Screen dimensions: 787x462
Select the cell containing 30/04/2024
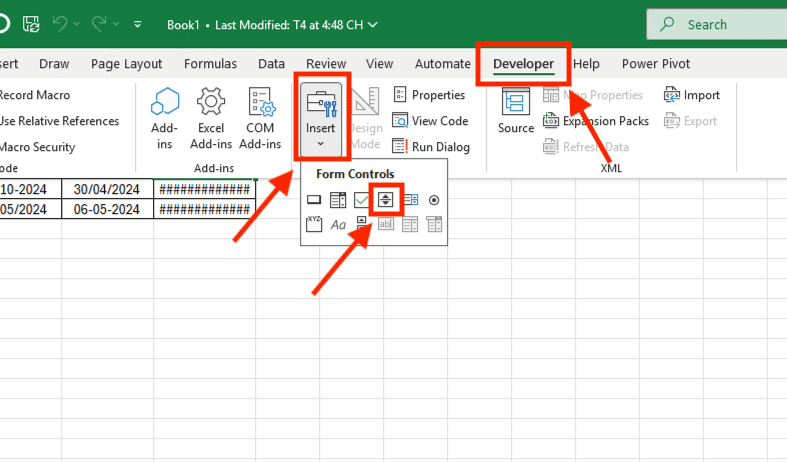pyautogui.click(x=107, y=189)
